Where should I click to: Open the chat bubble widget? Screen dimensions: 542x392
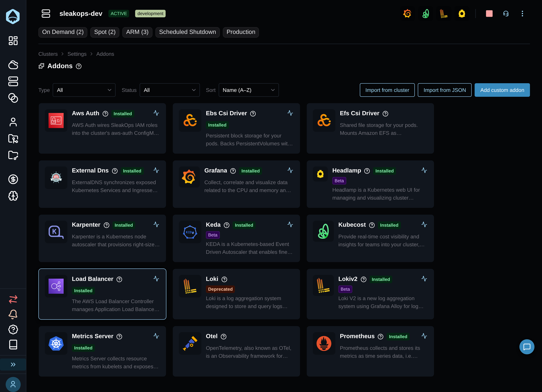(527, 347)
